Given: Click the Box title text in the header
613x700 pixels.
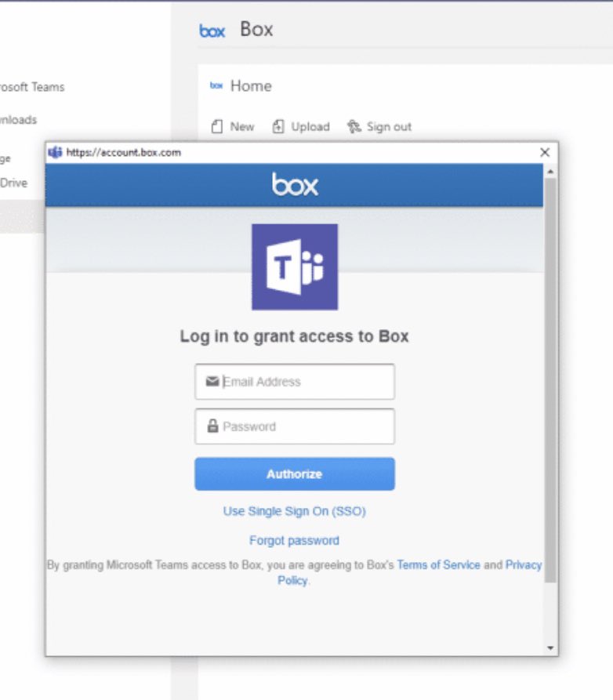Looking at the screenshot, I should click(x=256, y=30).
